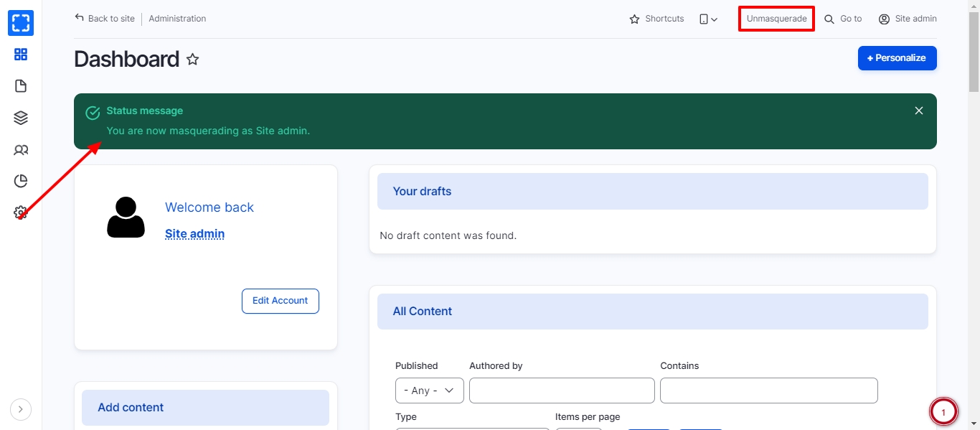Open the Shortcuts menu
Screen dimensions: 980x430
656,19
